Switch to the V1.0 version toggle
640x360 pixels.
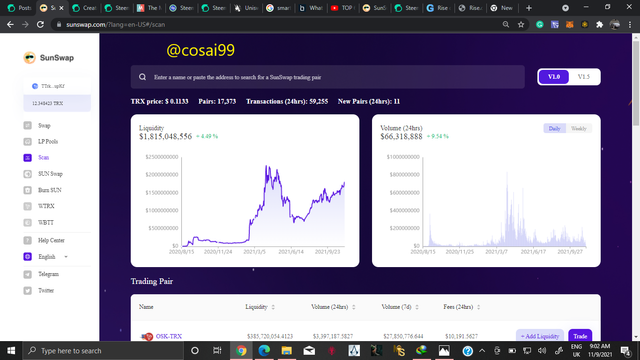[553, 77]
